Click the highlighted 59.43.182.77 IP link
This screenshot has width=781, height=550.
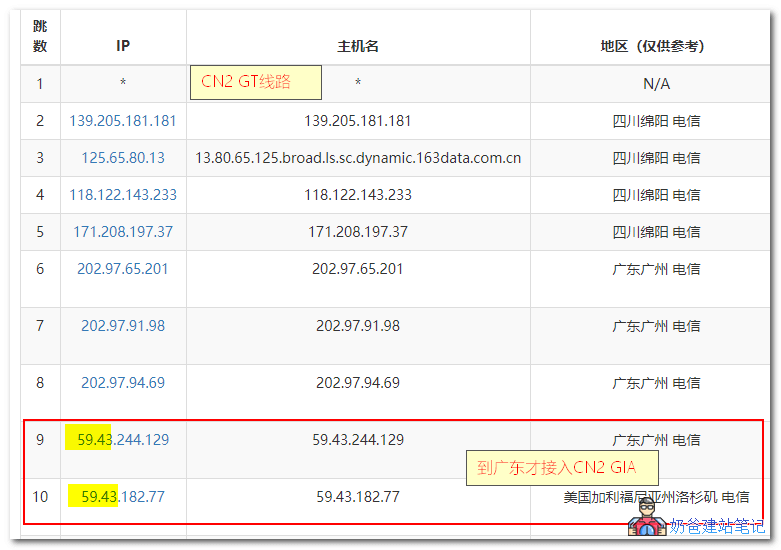tap(123, 497)
